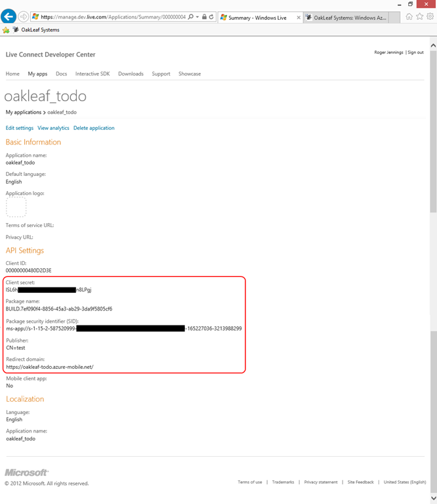437x504 pixels.
Task: Minimize the browser window
Action: tap(400, 5)
